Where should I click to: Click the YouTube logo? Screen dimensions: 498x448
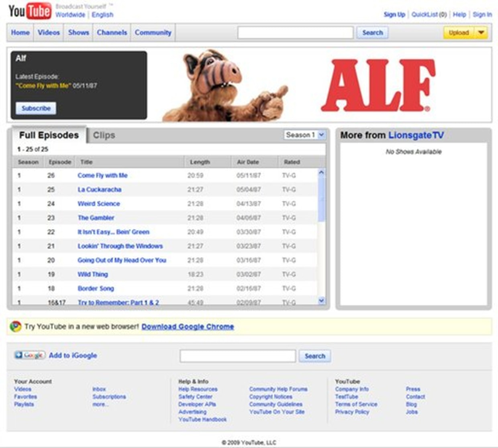(x=30, y=11)
